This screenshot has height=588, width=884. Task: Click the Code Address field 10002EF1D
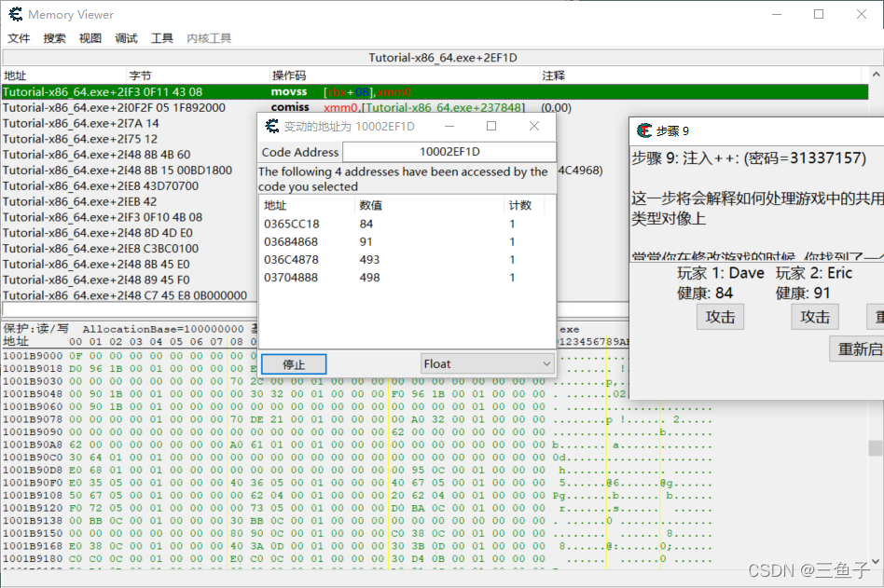click(449, 152)
